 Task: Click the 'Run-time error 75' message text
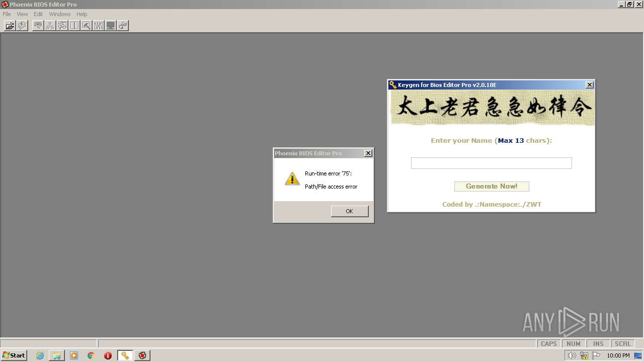click(x=328, y=173)
